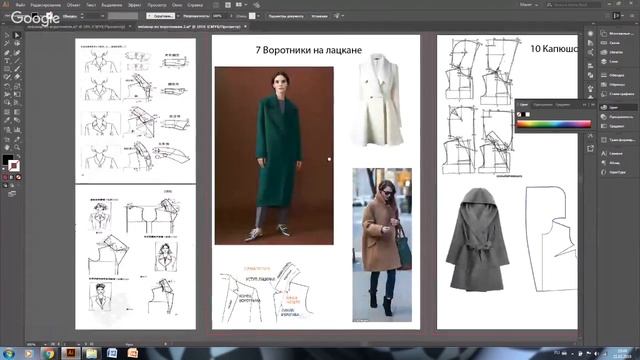
Task: Open PowerPoint from the taskbar
Action: (133, 353)
